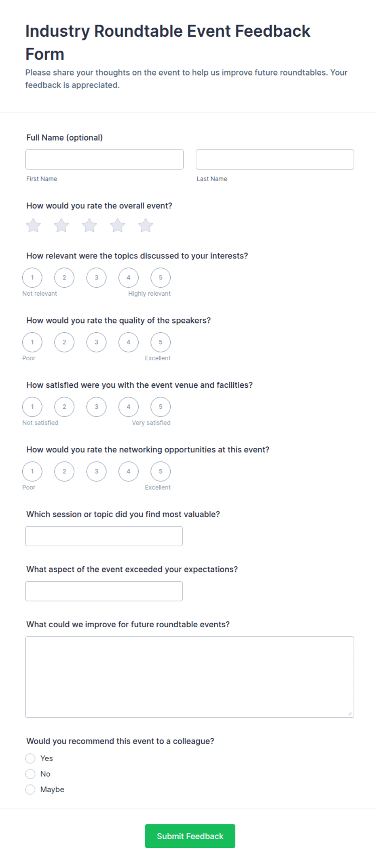Rate topic relevance as 1 Not relevant
Screen dimensions: 376x868
point(32,277)
